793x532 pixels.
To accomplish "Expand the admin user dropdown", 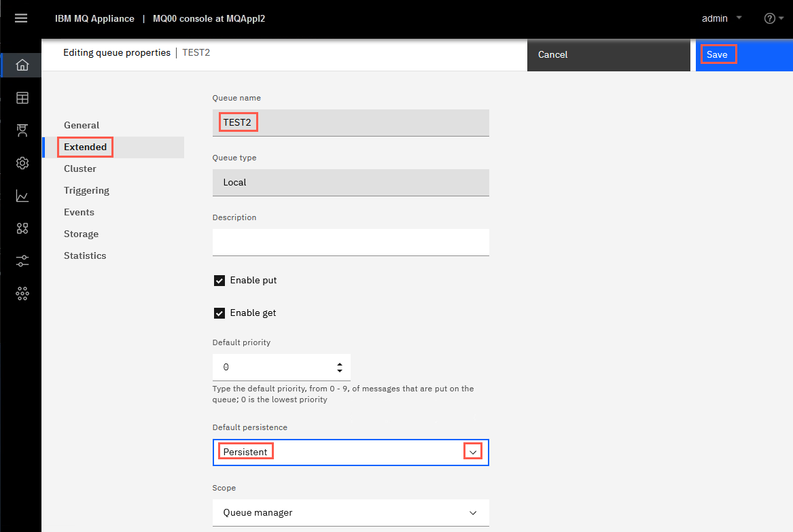I will tap(721, 18).
